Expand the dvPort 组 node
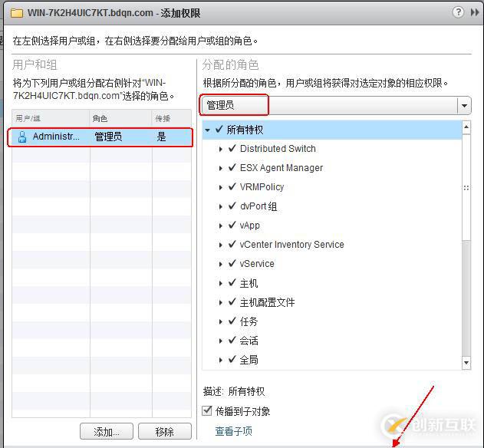Viewport: 484px width, 448px height. 220,207
